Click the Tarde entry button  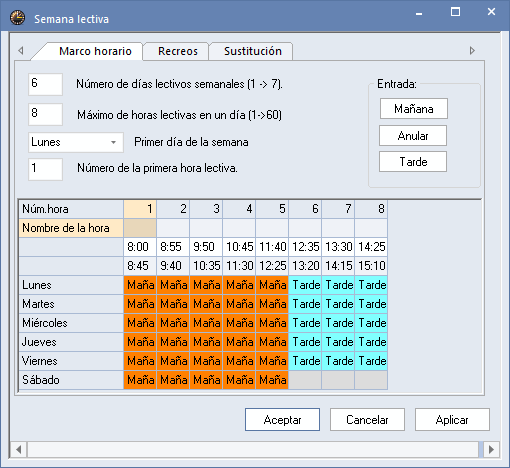[x=413, y=162]
